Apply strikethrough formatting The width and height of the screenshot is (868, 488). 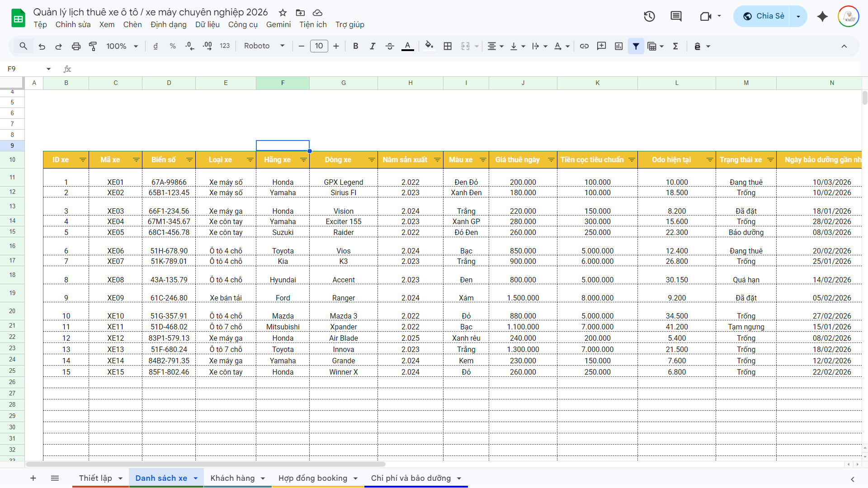pos(390,46)
